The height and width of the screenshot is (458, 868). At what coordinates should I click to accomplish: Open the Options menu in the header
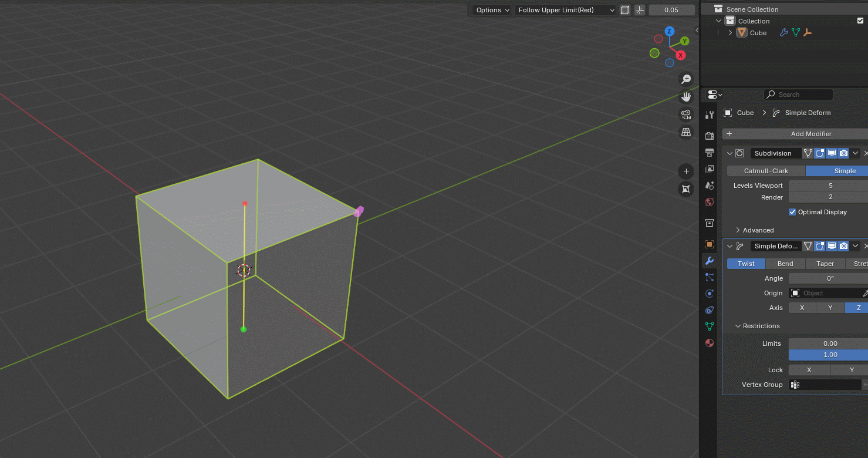tap(491, 10)
